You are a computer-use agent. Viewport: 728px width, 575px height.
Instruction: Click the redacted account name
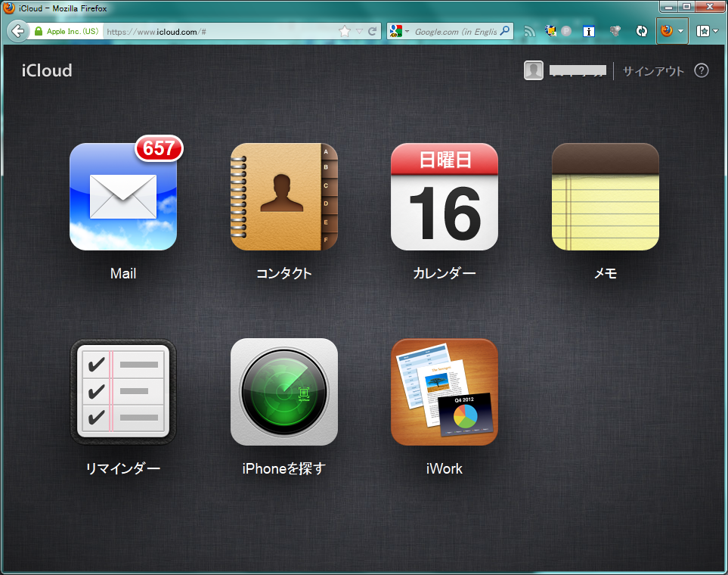(x=578, y=70)
